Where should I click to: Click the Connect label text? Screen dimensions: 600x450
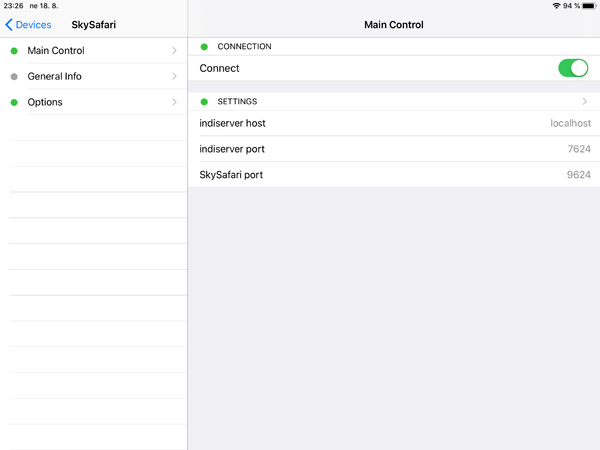(219, 68)
